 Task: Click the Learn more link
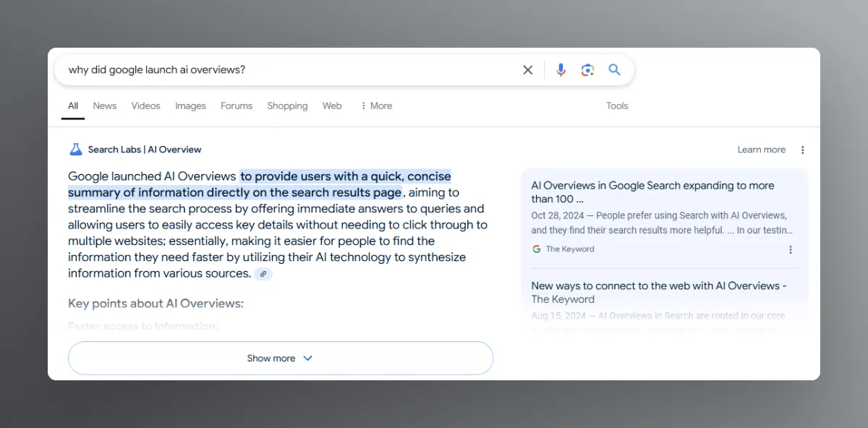pos(761,150)
